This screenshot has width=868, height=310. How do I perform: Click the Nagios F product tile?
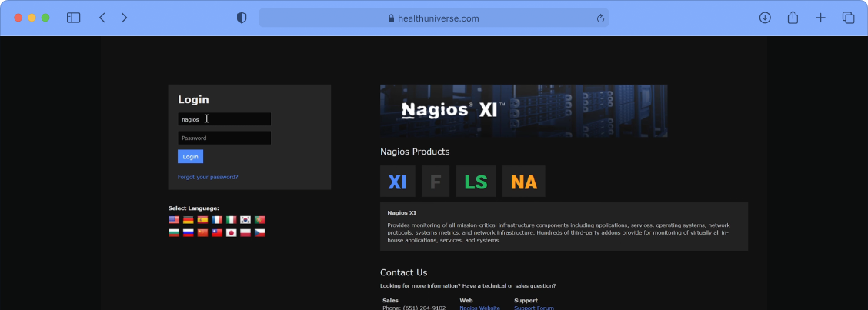(x=436, y=182)
